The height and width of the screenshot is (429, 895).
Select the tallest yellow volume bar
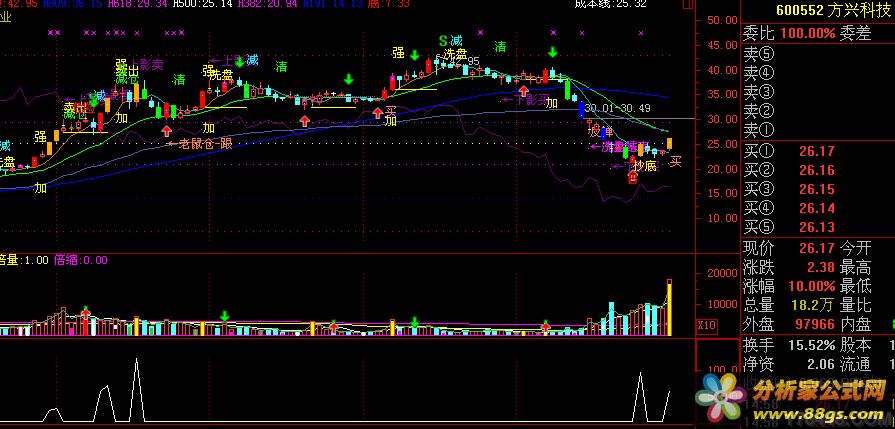pyautogui.click(x=670, y=307)
